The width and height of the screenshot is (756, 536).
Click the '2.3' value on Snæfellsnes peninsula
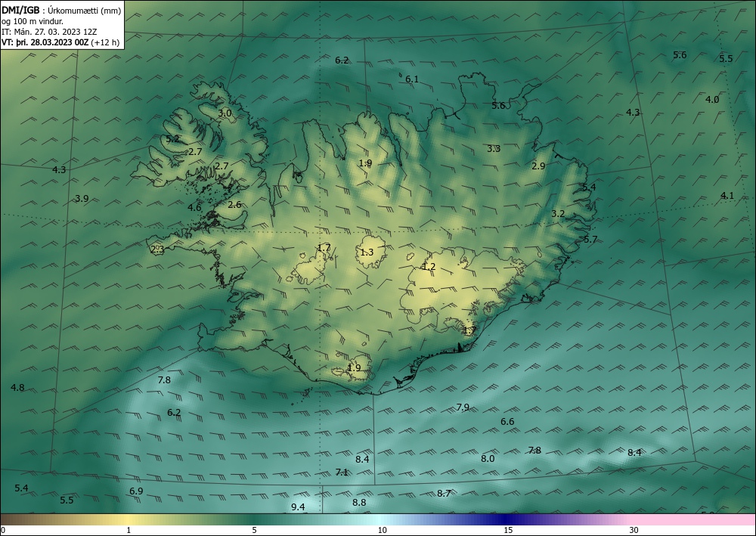[x=157, y=249]
